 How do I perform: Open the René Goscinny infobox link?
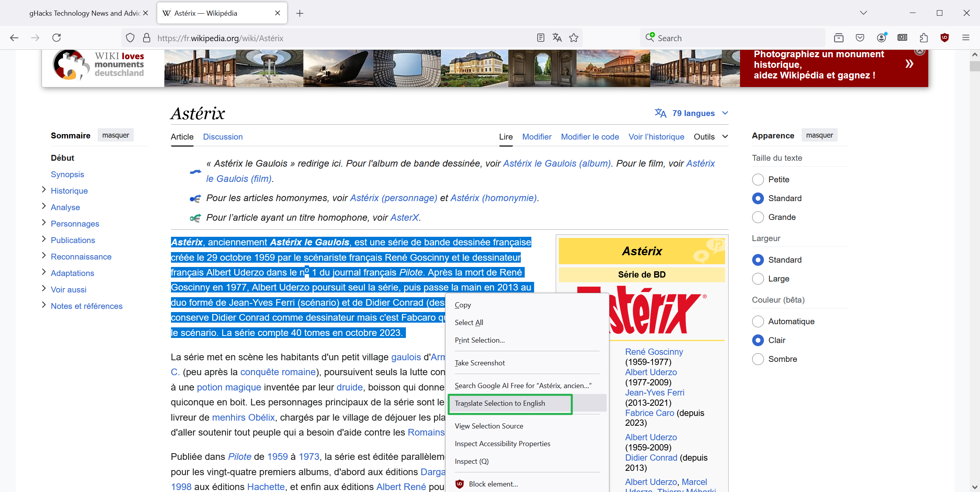click(x=654, y=352)
